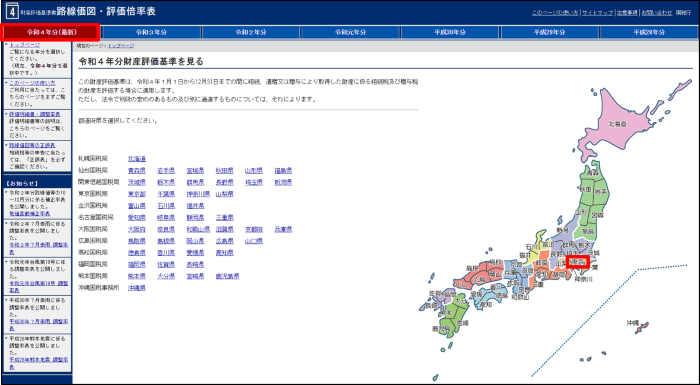Click the highlighted 東京 area on the Japan map

tap(578, 262)
